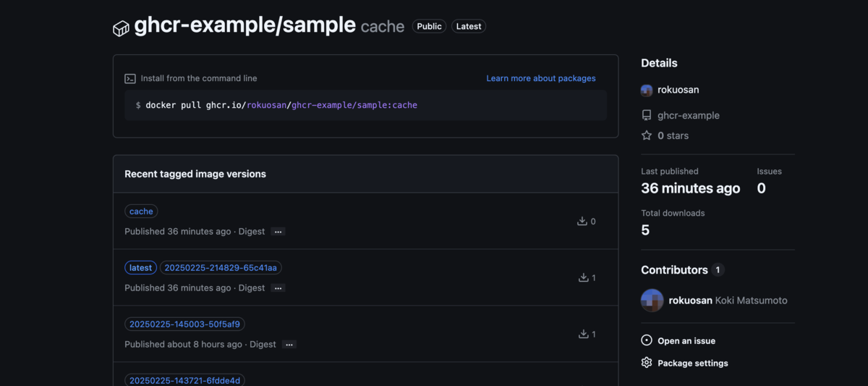Open the Learn more about packages link
Viewport: 868px width, 386px height.
541,78
